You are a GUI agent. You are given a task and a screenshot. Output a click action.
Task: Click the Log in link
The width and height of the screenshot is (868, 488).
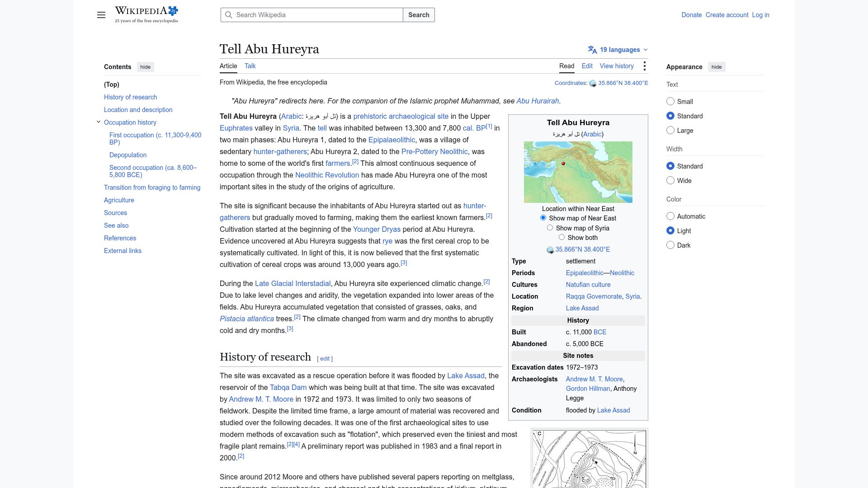pos(760,15)
